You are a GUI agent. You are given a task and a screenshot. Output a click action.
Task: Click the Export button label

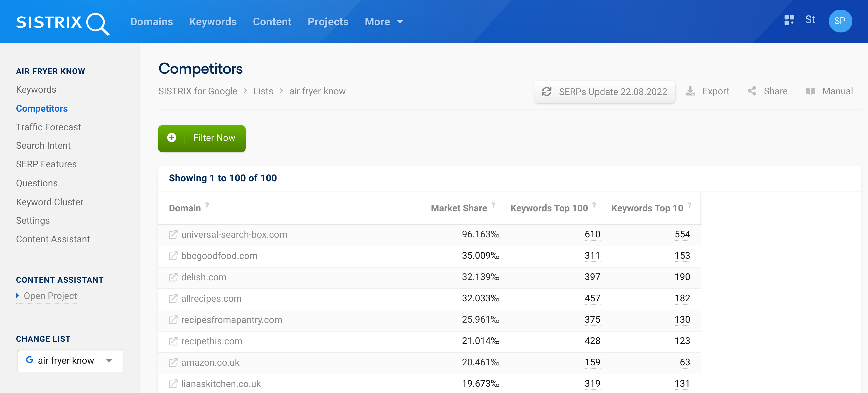pyautogui.click(x=716, y=91)
